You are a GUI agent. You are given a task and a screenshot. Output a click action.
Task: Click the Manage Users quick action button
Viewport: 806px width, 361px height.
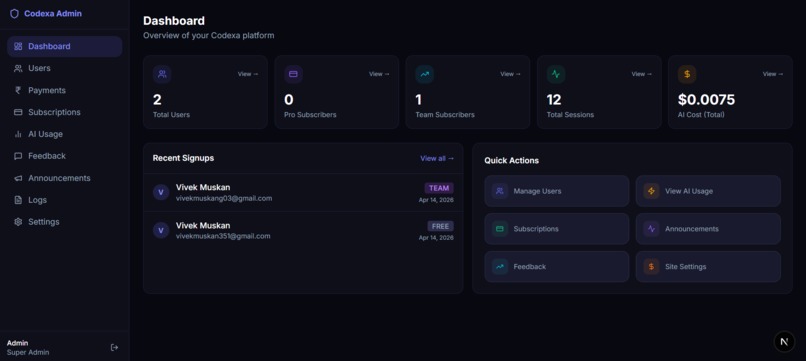557,191
